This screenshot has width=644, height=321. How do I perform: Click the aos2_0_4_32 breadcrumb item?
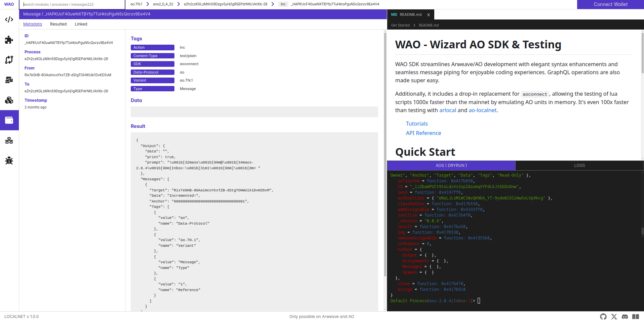tap(163, 4)
